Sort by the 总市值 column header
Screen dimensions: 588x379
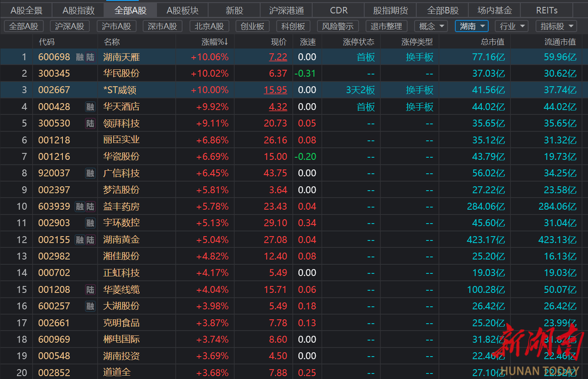[x=492, y=42]
